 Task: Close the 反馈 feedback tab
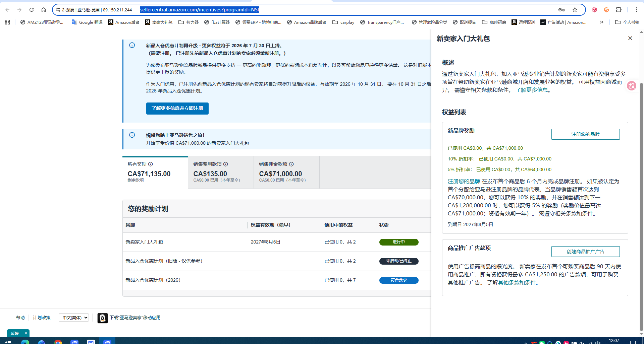[x=26, y=333]
